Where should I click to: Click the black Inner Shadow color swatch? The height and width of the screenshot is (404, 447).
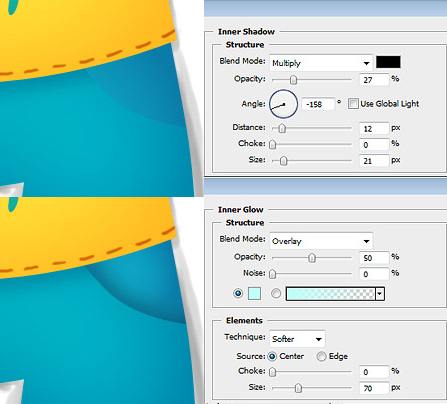[x=388, y=62]
